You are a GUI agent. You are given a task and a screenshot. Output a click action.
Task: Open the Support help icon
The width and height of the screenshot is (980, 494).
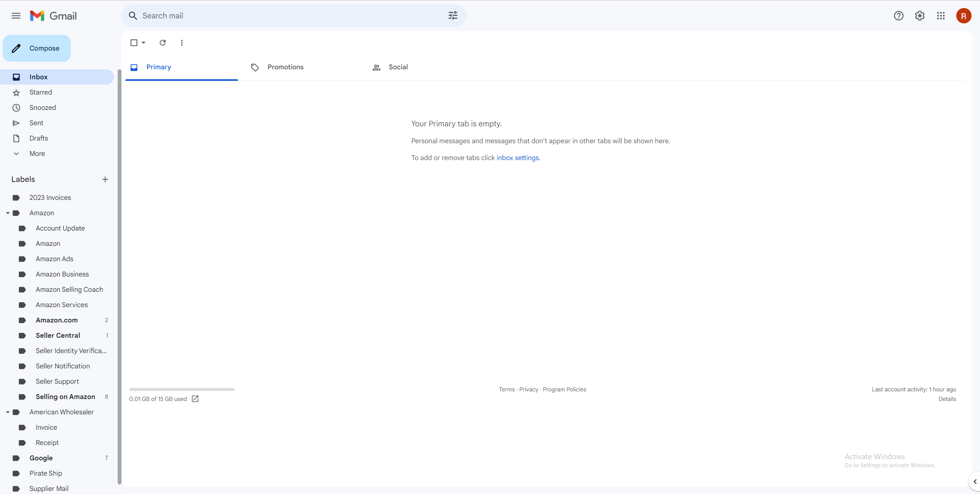click(898, 16)
